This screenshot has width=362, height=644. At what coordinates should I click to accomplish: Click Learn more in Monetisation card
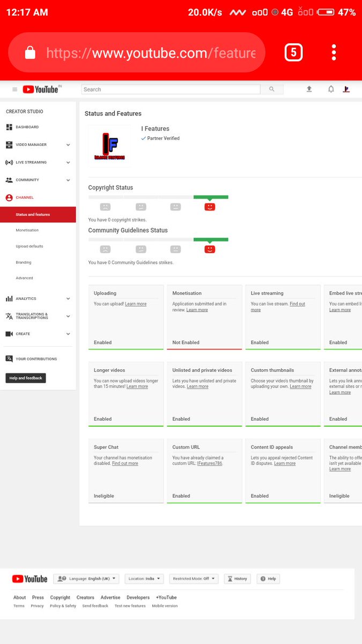coord(197,310)
